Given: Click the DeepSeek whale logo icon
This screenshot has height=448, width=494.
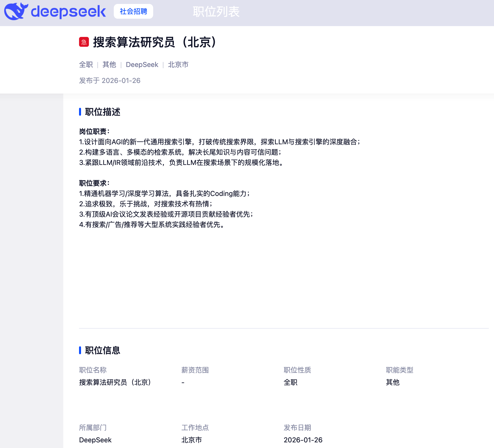Looking at the screenshot, I should click(x=15, y=11).
